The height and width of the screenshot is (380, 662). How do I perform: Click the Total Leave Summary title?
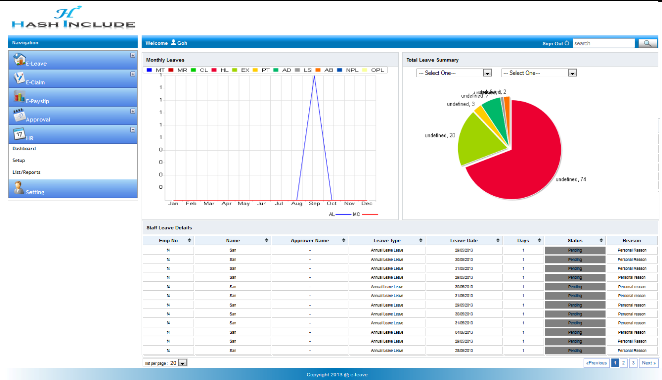432,60
